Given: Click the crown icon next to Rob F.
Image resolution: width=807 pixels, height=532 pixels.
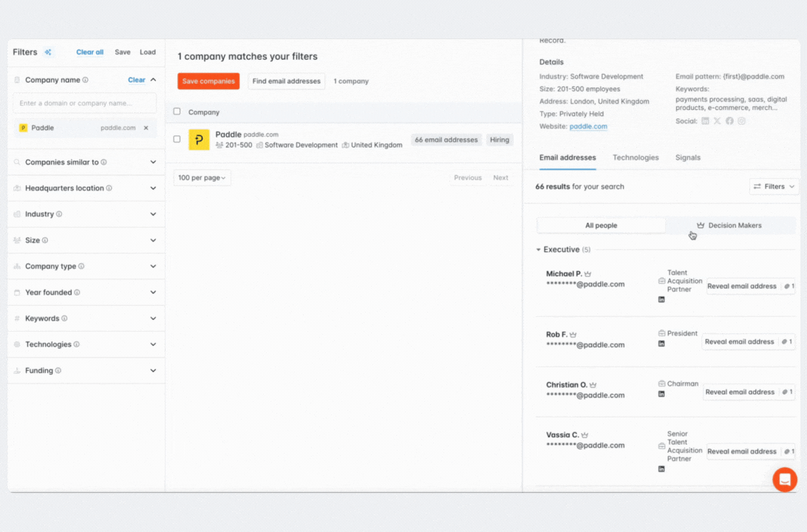Looking at the screenshot, I should coord(573,335).
